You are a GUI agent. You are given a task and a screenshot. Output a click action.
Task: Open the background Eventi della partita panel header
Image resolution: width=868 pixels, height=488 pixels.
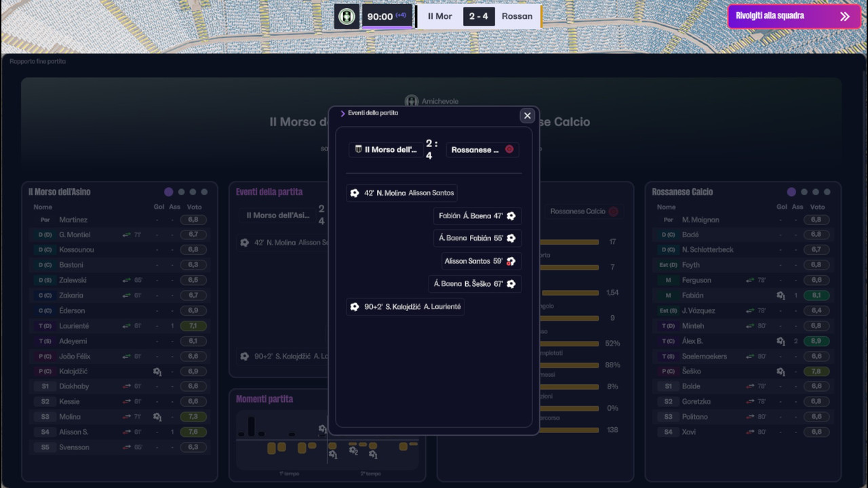coord(269,192)
